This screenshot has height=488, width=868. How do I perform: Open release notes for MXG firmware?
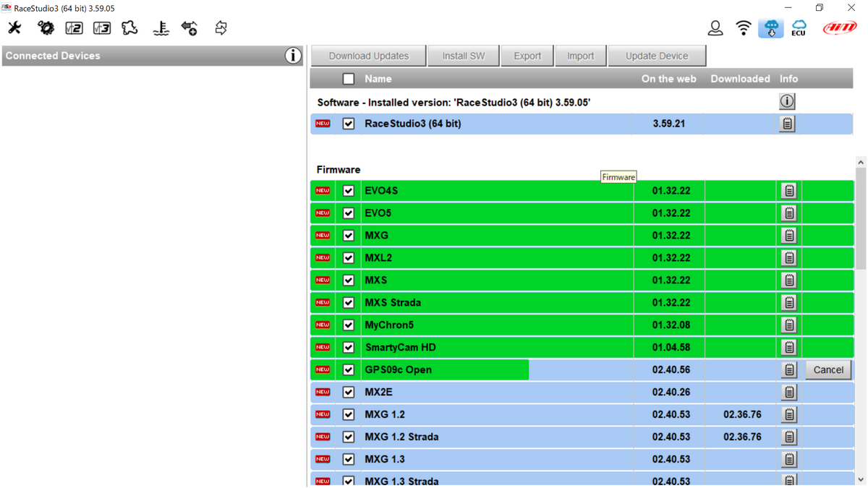point(789,236)
